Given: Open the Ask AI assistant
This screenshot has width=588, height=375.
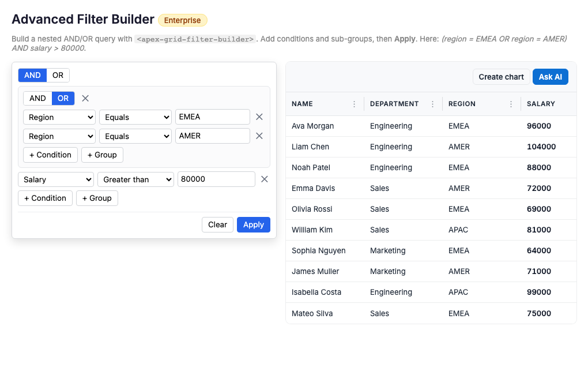Looking at the screenshot, I should [x=550, y=77].
